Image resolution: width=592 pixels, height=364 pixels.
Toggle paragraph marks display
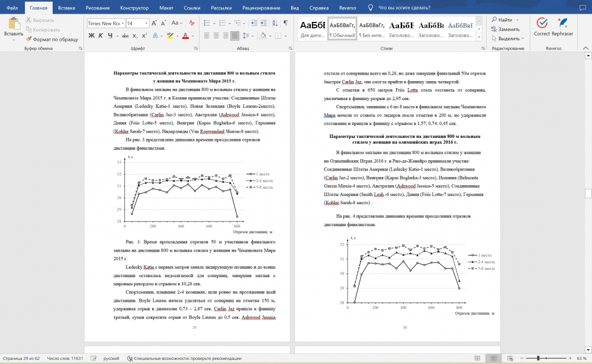pos(285,23)
